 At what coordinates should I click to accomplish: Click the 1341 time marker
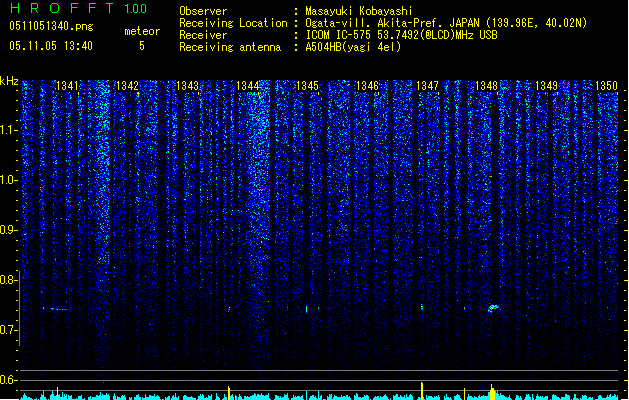67,86
